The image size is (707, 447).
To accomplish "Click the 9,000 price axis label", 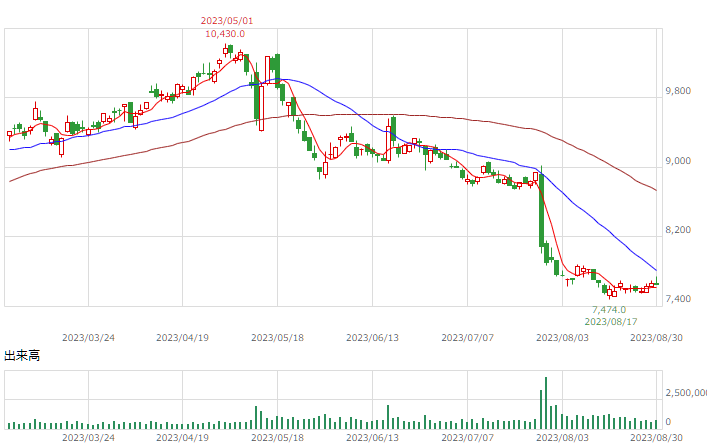I will click(678, 161).
